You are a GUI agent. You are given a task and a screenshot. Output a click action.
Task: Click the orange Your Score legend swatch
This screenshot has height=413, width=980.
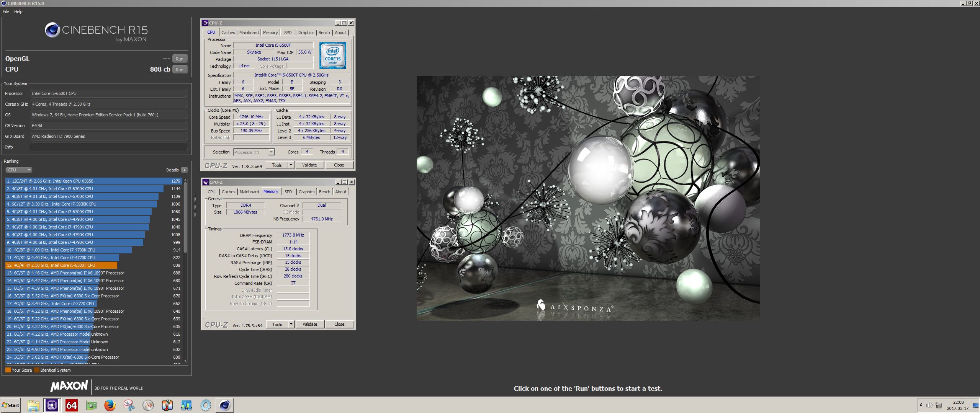(x=8, y=370)
